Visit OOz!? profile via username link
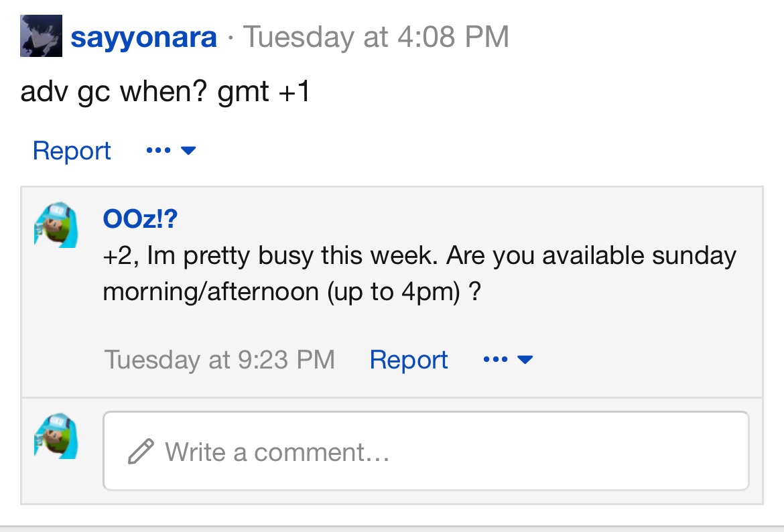Image resolution: width=784 pixels, height=532 pixels. point(140,218)
